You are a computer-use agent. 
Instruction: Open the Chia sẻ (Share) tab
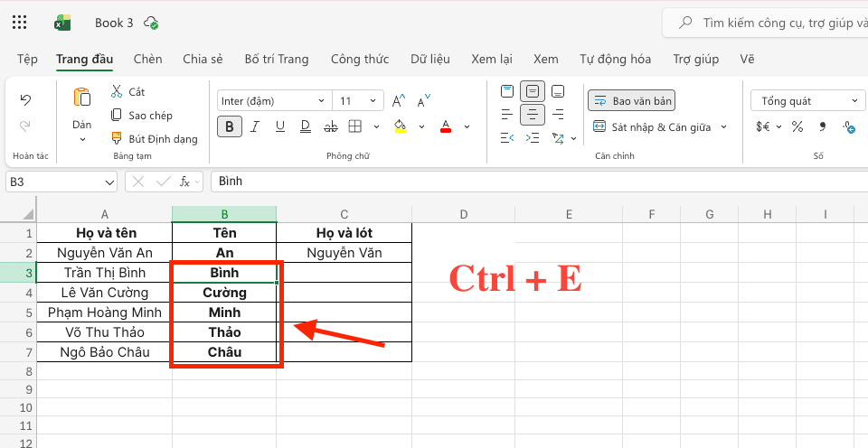coord(203,60)
